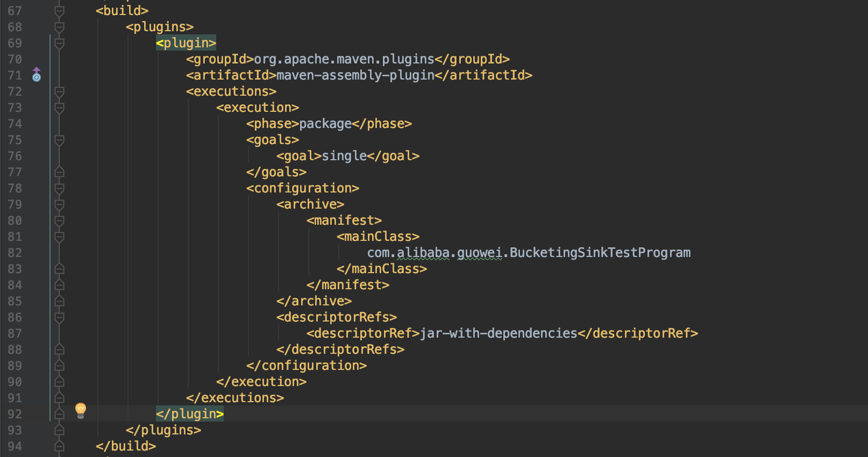
Task: Click the gutter marker icon beside line 71
Action: (x=37, y=75)
